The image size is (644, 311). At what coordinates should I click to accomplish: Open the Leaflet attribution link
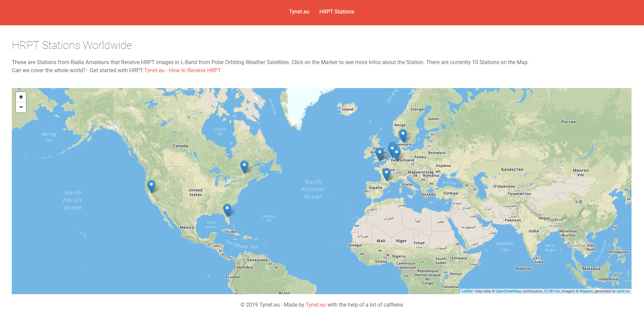tap(467, 291)
